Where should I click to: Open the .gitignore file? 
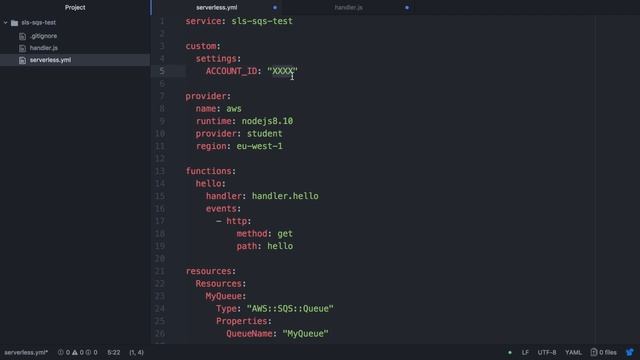point(43,36)
